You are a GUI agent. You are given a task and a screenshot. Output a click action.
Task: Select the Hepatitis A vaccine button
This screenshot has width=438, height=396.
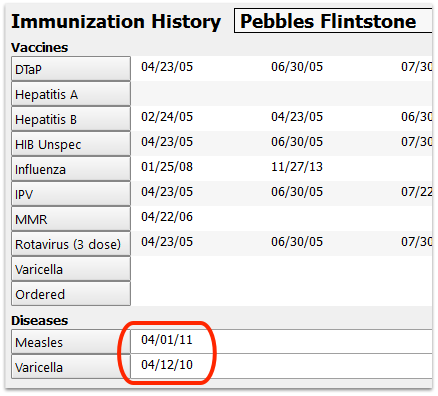pos(71,94)
